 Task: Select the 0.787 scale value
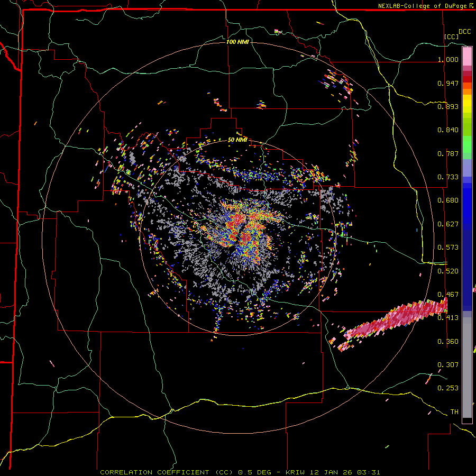(448, 153)
